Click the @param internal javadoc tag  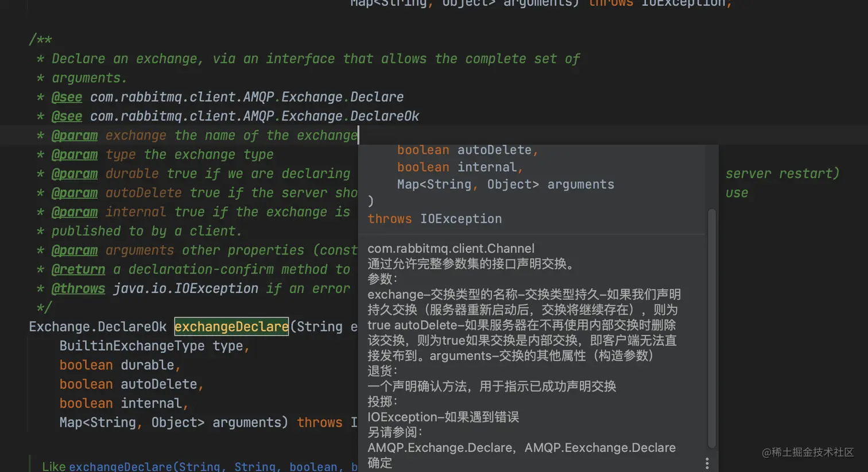click(x=75, y=212)
